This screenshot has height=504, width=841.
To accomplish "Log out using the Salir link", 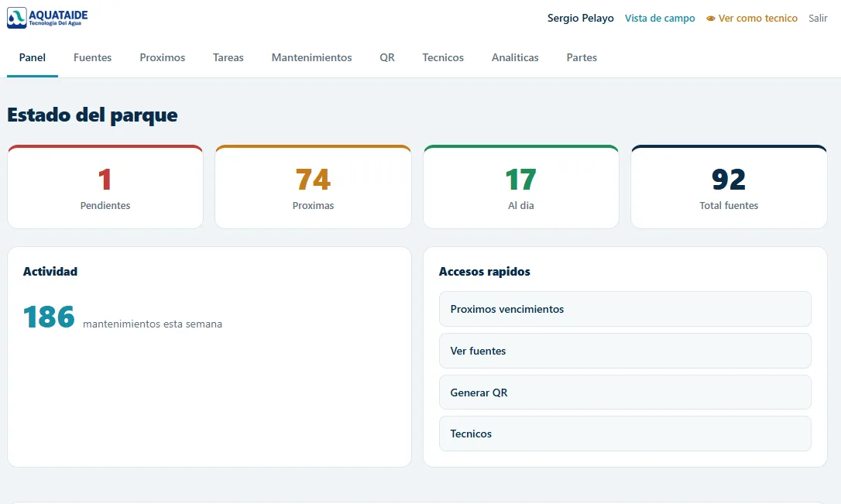I will tap(818, 19).
